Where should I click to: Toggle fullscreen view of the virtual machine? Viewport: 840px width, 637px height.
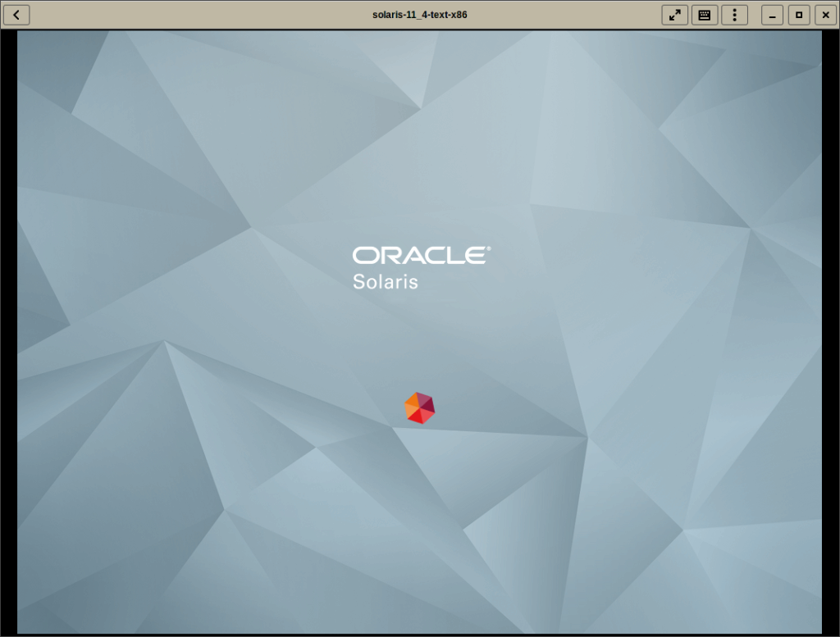[674, 15]
